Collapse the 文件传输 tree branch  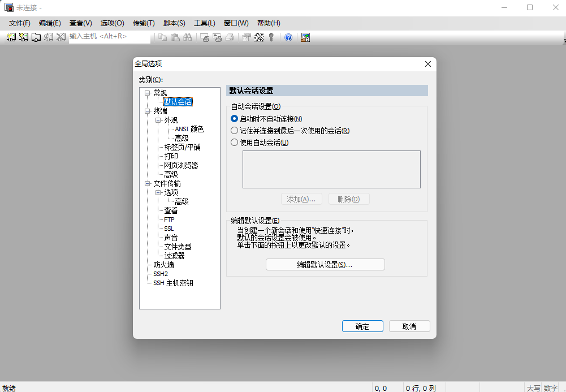[x=146, y=183]
